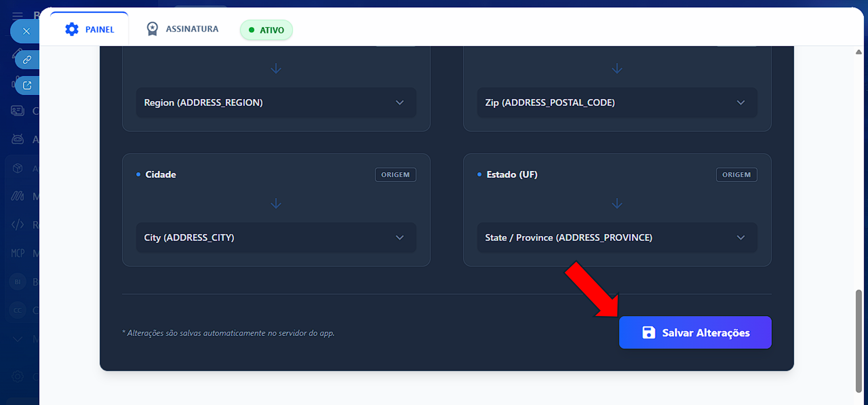Switch to the PAINEL tab
Screen dimensions: 868x405
[89, 29]
